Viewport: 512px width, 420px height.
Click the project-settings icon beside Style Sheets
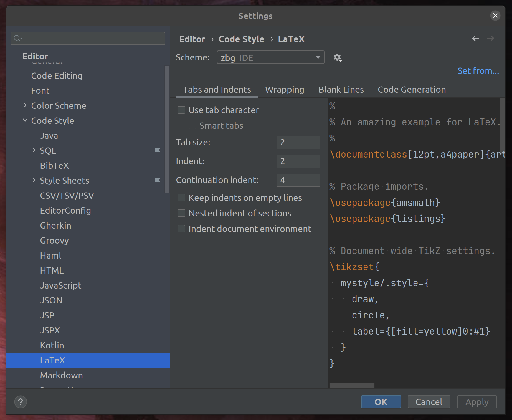pyautogui.click(x=158, y=180)
